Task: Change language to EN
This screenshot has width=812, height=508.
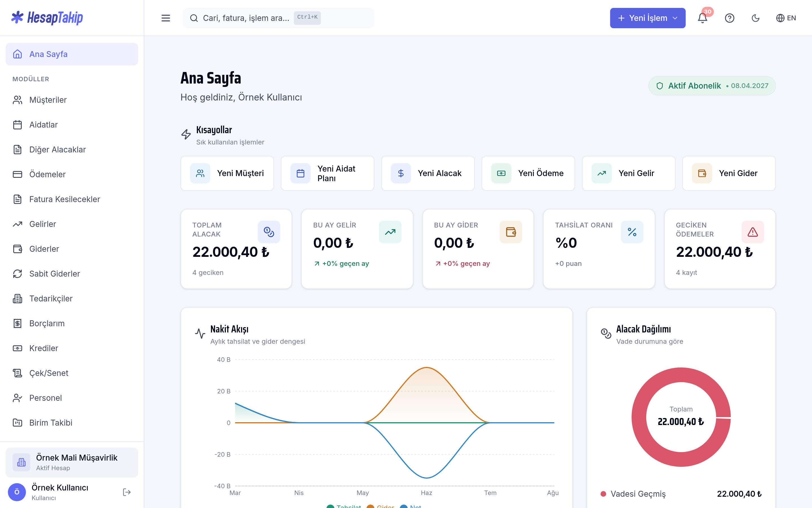Action: 786,18
